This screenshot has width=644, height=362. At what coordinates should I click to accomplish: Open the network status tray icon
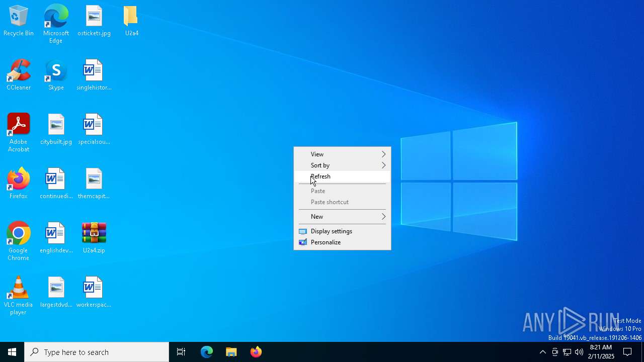[x=567, y=352]
